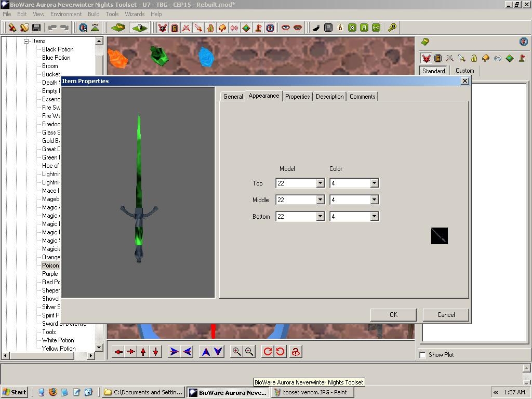The height and width of the screenshot is (399, 532).
Task: Open the Wizards menu
Action: [x=135, y=14]
